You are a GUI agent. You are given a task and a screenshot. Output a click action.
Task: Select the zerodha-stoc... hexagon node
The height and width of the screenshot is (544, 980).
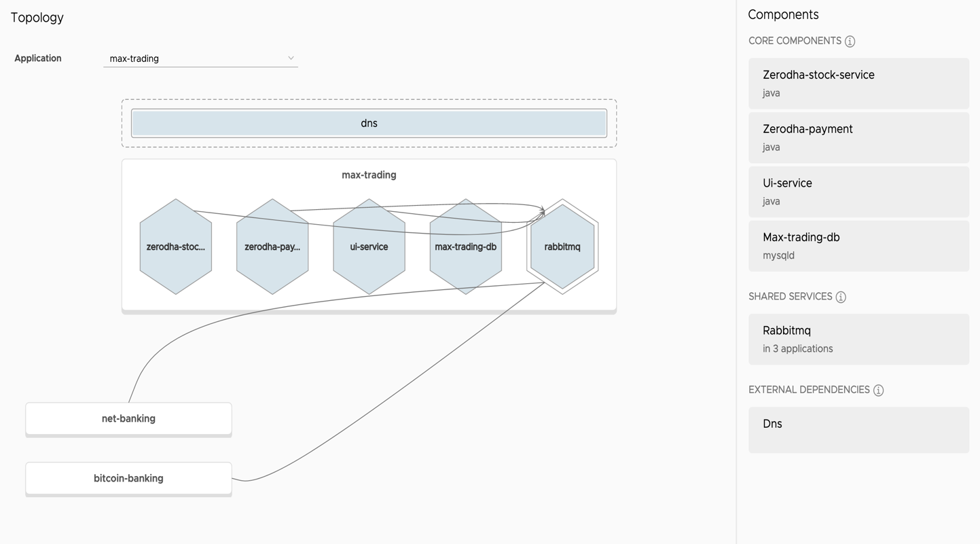pyautogui.click(x=176, y=247)
